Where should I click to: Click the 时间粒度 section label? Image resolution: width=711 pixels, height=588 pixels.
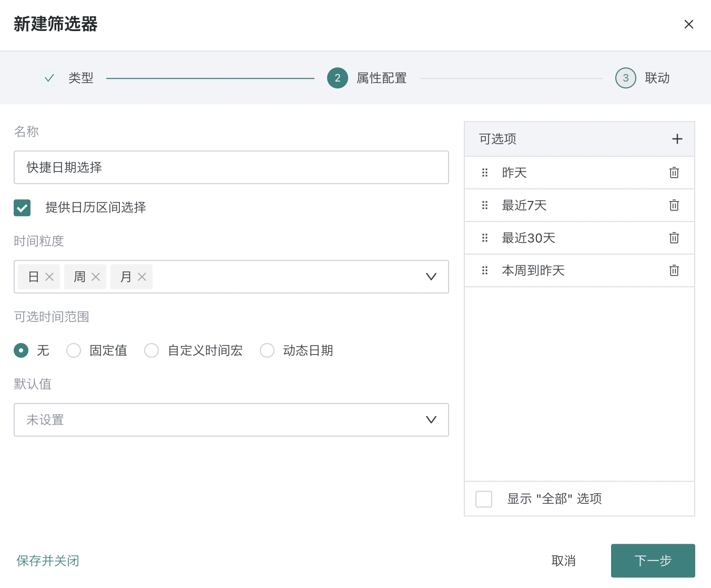pyautogui.click(x=39, y=241)
